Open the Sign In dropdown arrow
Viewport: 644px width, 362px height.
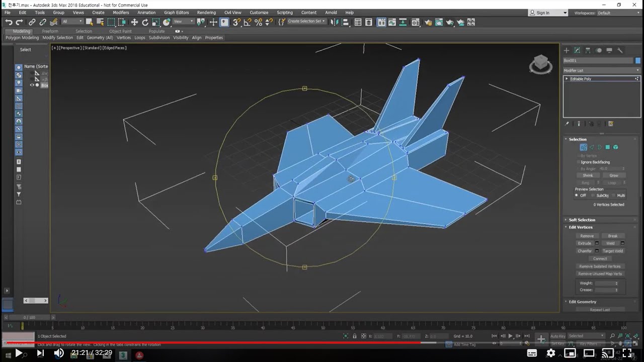pyautogui.click(x=565, y=13)
